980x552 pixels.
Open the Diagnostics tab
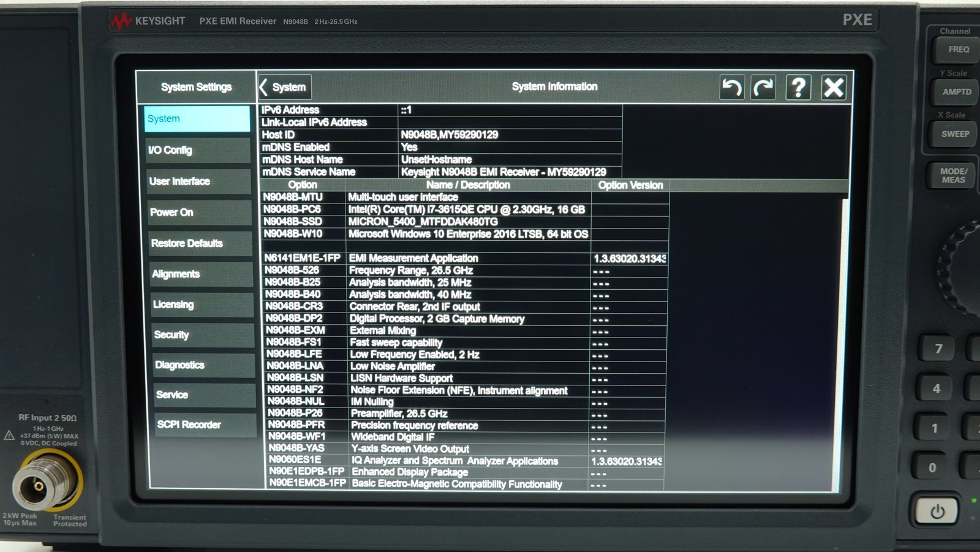tap(205, 365)
